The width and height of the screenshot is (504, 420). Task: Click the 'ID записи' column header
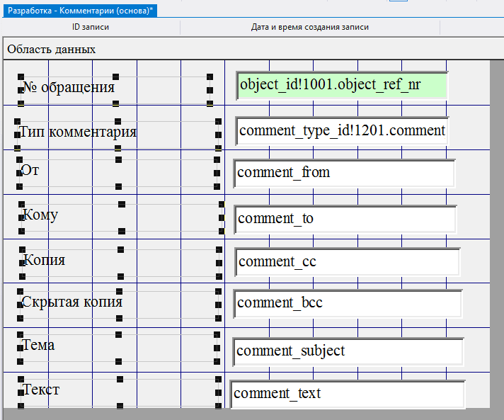[91, 27]
